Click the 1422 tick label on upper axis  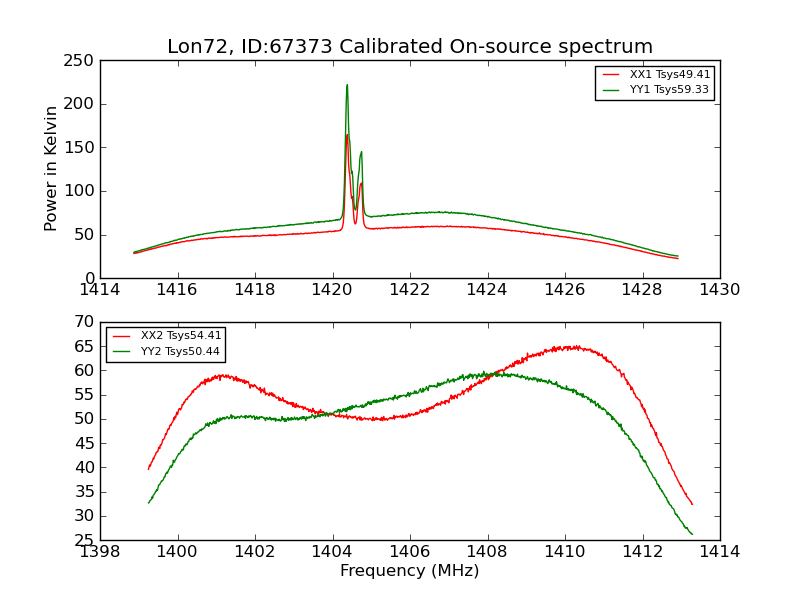pyautogui.click(x=410, y=290)
